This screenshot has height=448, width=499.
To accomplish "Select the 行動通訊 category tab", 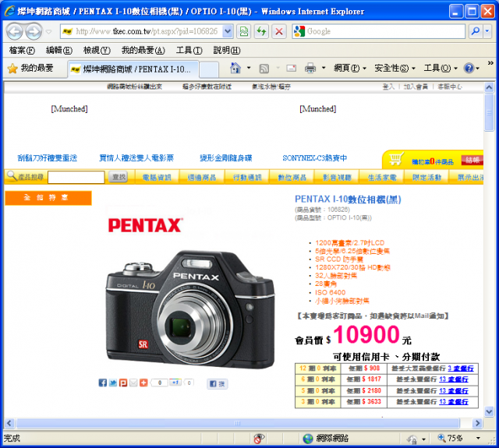I will pyautogui.click(x=247, y=178).
